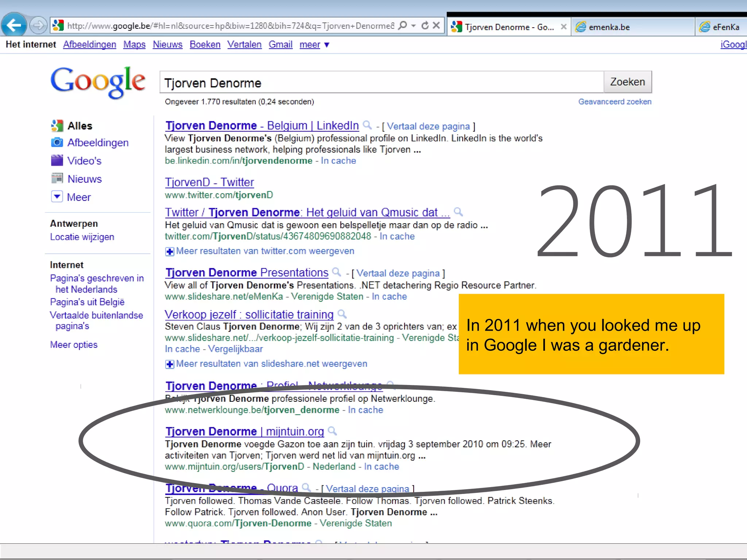Open In cache for the twitter.com status result

tap(397, 237)
